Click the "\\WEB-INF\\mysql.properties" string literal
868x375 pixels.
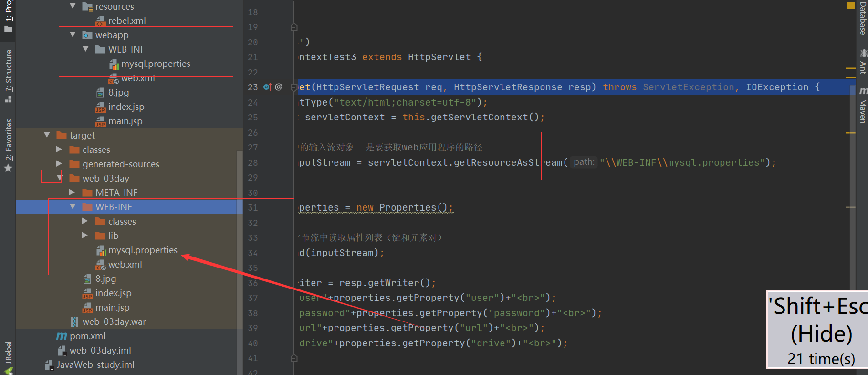coord(682,162)
